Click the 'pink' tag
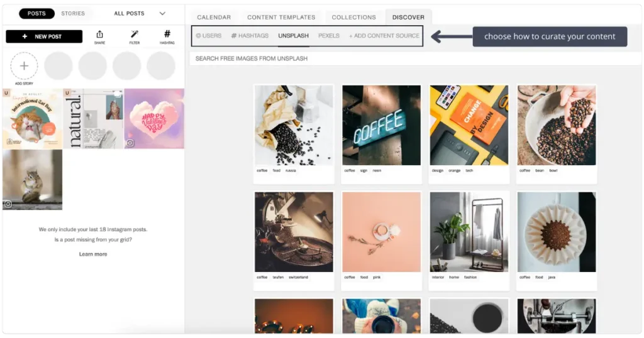644x338 pixels. click(x=377, y=277)
